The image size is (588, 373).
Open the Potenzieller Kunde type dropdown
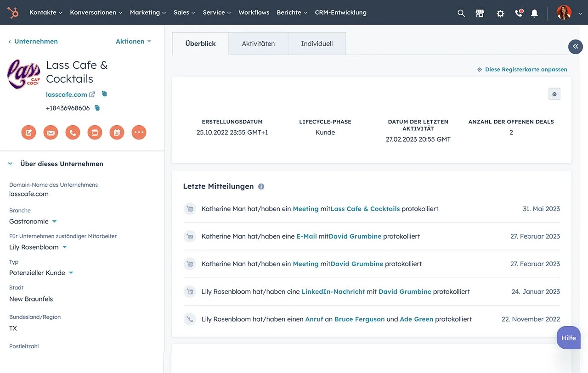71,272
